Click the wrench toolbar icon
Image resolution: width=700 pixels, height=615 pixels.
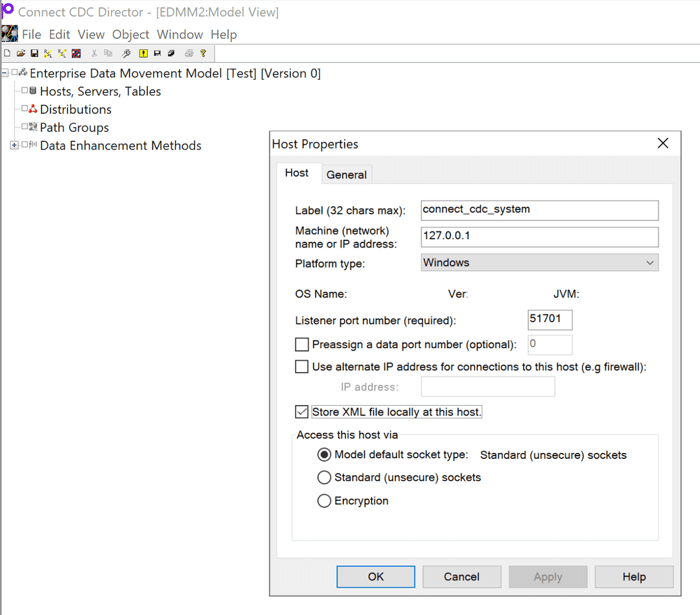125,53
